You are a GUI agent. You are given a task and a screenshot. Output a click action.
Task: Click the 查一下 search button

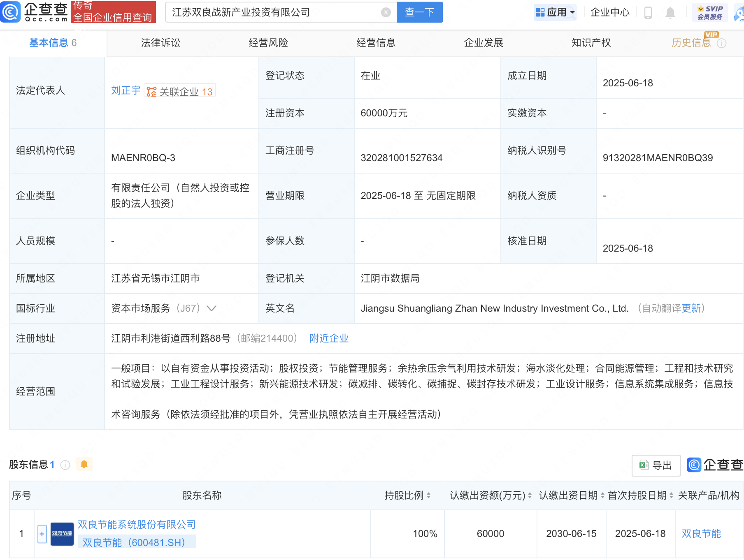tap(419, 12)
